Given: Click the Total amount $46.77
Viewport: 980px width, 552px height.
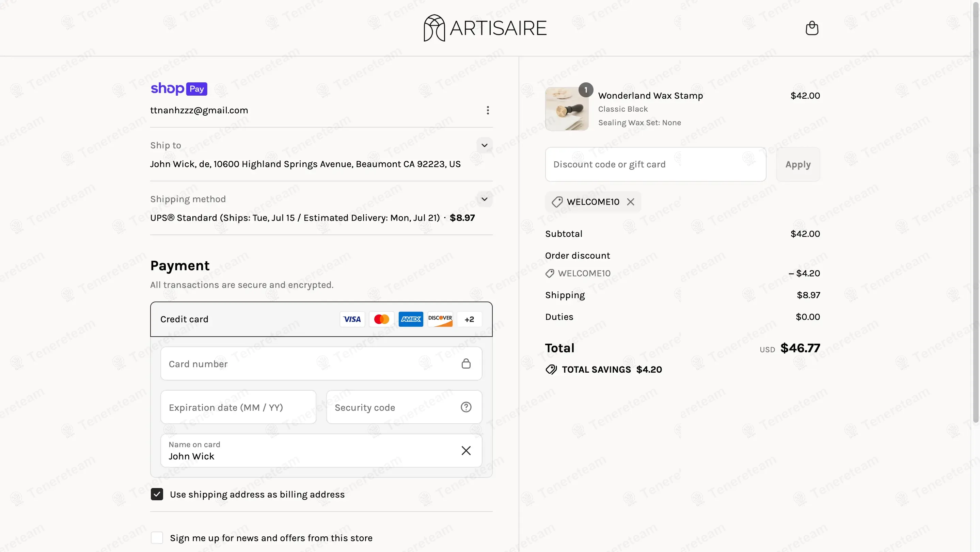Looking at the screenshot, I should coord(800,348).
